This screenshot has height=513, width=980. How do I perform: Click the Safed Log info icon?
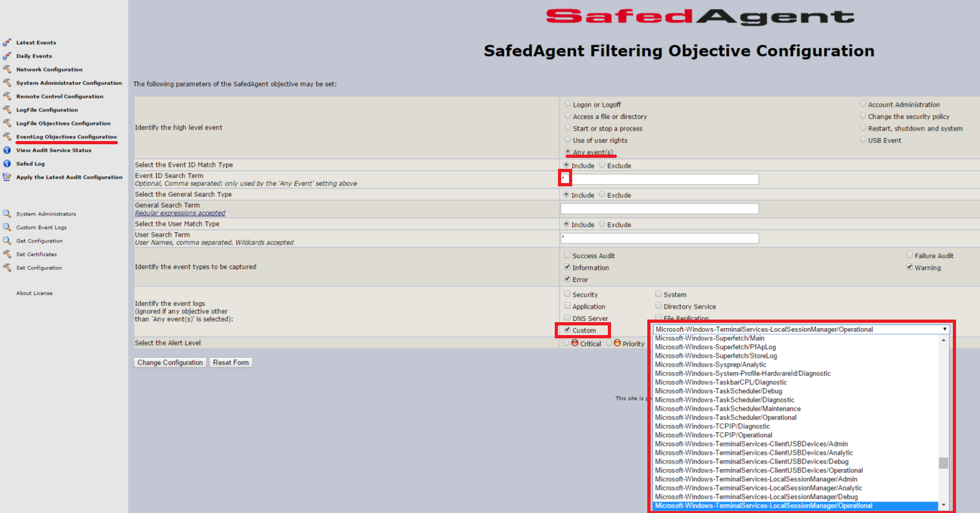[x=6, y=164]
